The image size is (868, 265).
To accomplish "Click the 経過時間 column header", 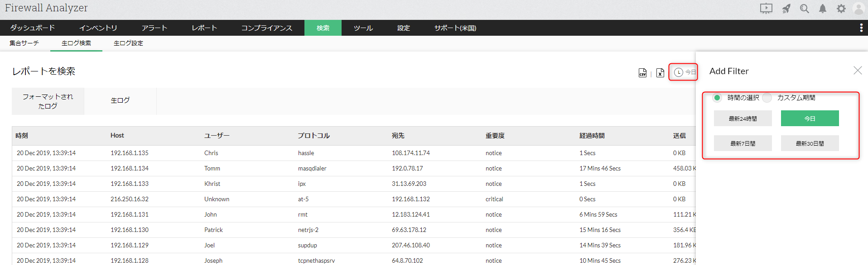I will tap(592, 136).
